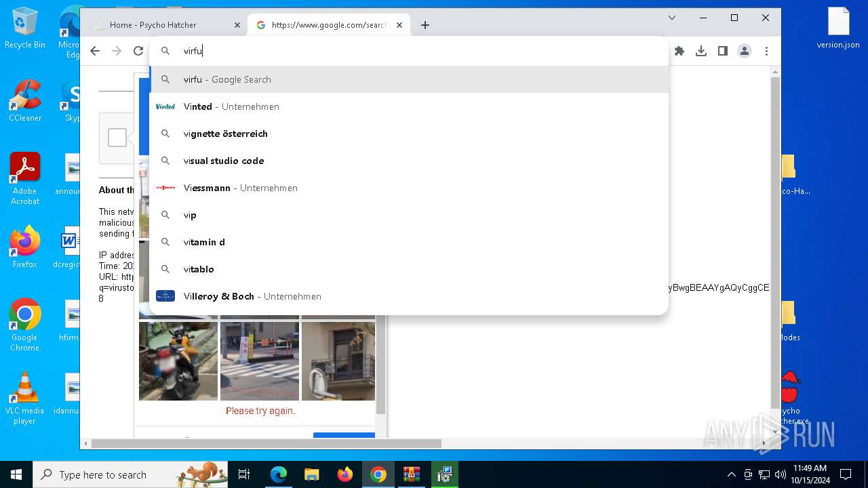Open the Recycle Bin desktop icon
Viewport: 868px width, 488px height.
pyautogui.click(x=25, y=28)
